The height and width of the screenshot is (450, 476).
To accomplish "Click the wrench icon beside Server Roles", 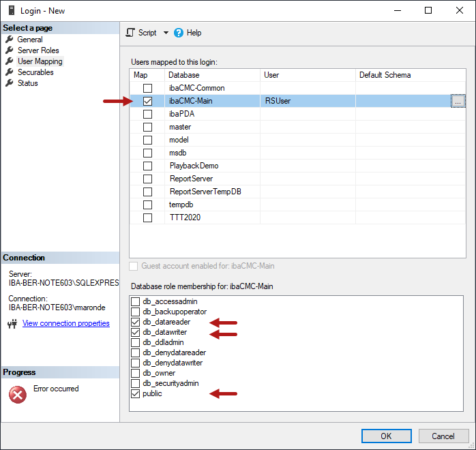I will pos(10,50).
